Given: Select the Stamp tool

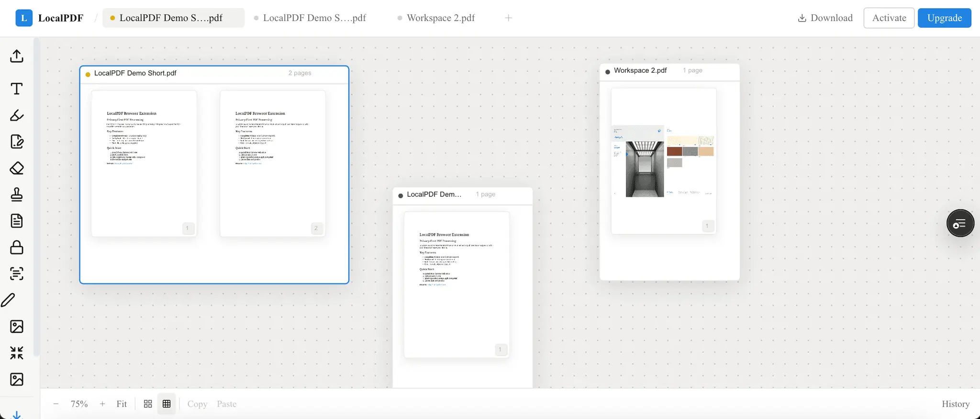Looking at the screenshot, I should point(17,194).
